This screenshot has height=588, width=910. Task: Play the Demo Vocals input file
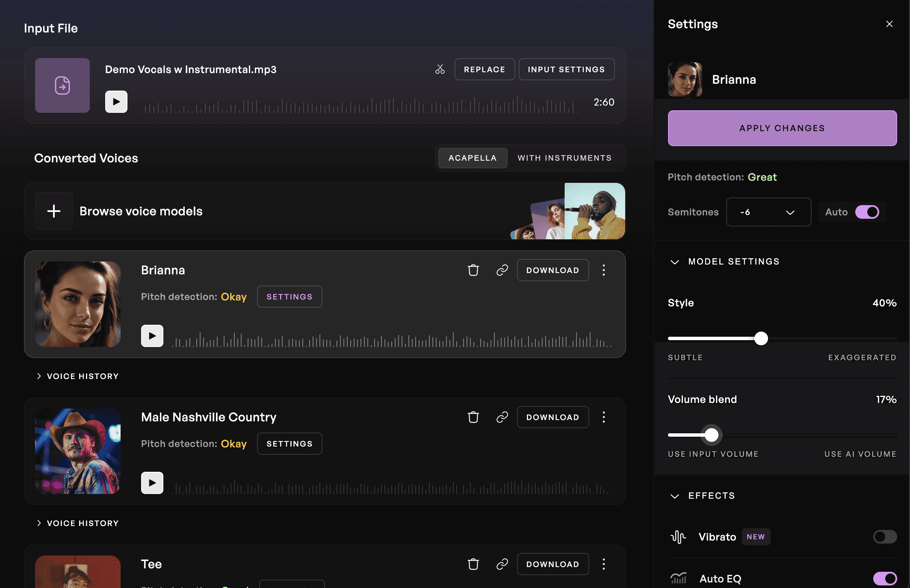click(116, 102)
